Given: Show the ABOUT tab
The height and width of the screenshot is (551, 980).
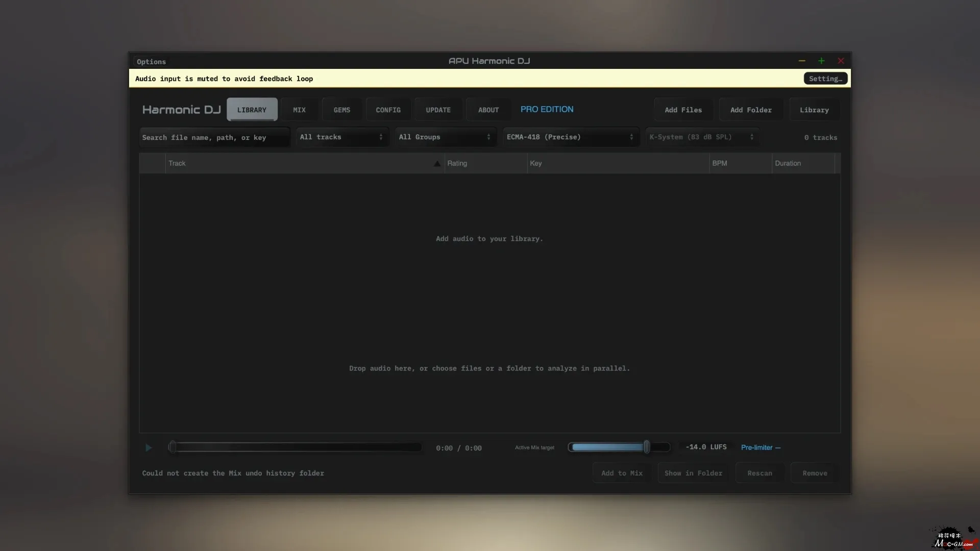Looking at the screenshot, I should click(x=488, y=110).
